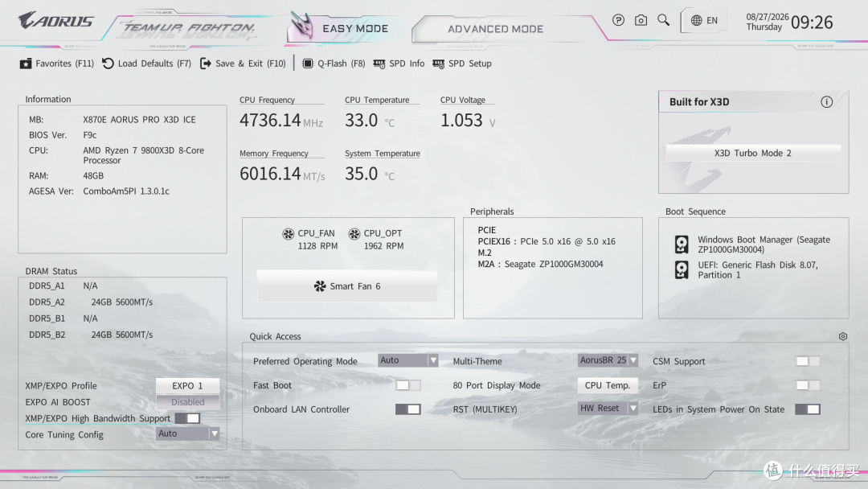
Task: Open the help question mark icon
Action: 618,20
